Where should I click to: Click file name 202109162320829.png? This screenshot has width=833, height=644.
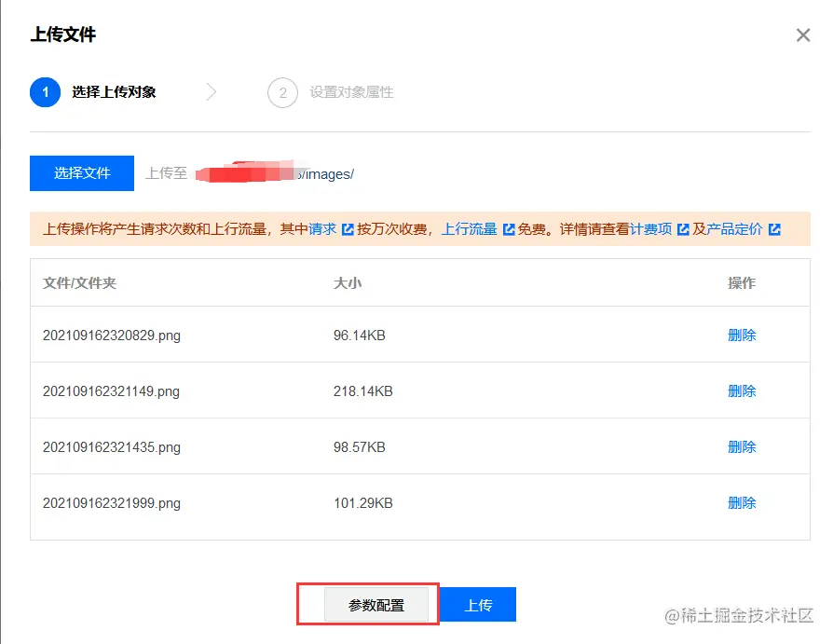click(x=112, y=336)
